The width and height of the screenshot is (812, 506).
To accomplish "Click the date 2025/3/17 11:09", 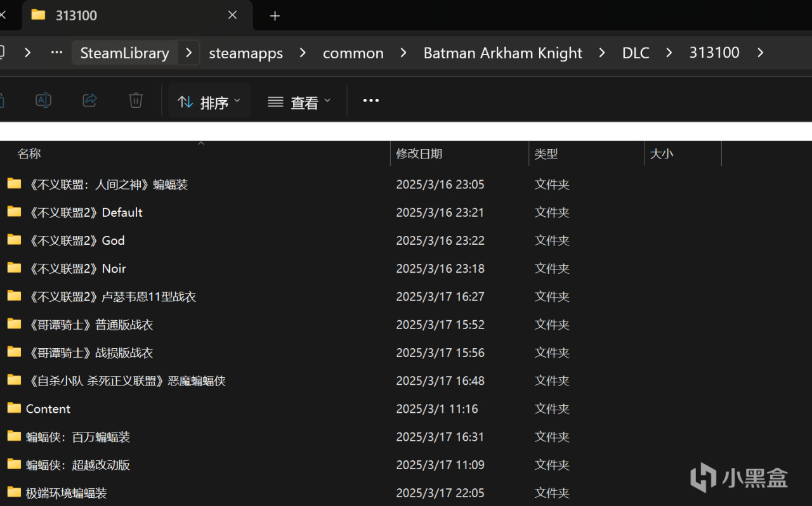I will point(440,465).
